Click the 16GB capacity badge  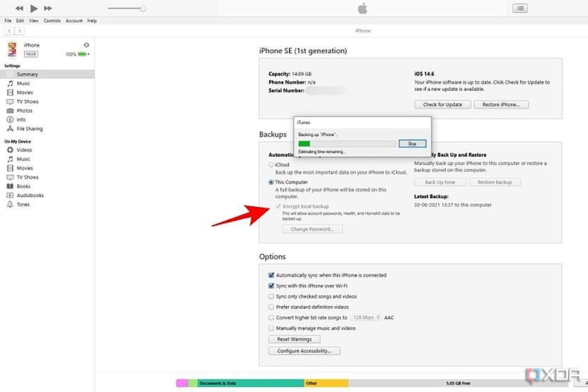pyautogui.click(x=31, y=54)
